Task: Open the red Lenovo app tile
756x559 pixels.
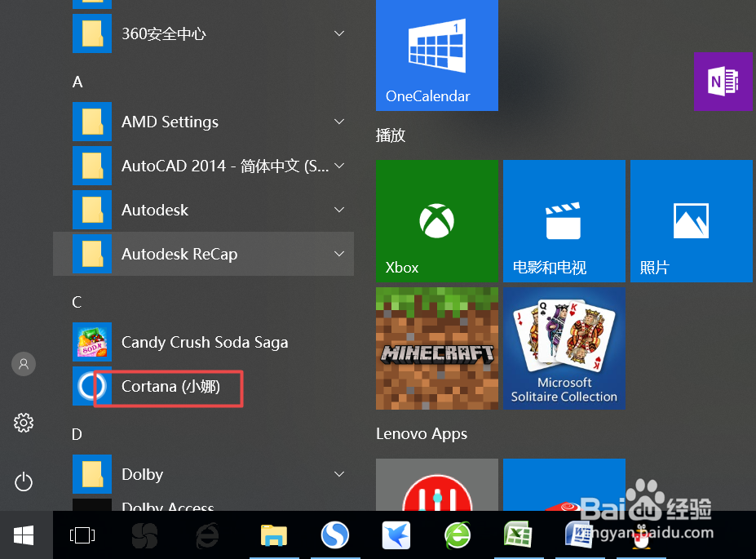Action: point(437,485)
